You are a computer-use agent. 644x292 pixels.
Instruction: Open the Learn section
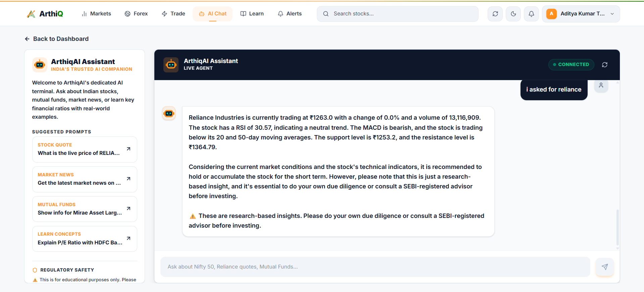(252, 14)
